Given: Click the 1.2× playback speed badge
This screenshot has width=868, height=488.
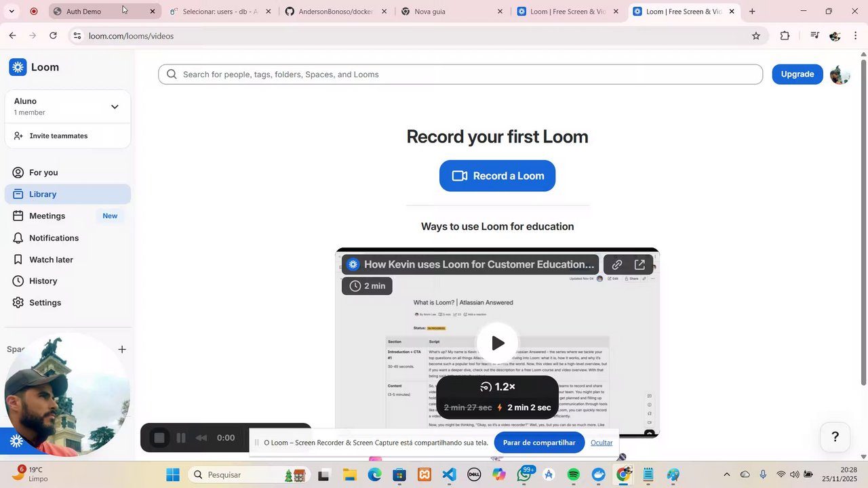Looking at the screenshot, I should [x=497, y=387].
